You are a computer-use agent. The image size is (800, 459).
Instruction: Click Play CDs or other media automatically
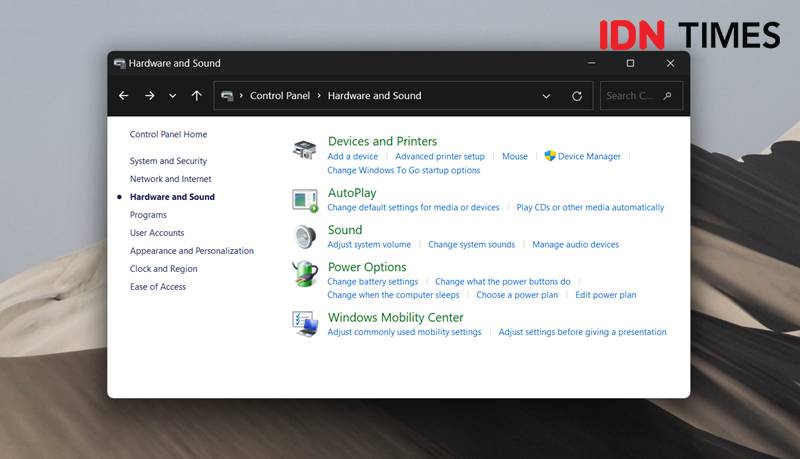[x=590, y=208]
